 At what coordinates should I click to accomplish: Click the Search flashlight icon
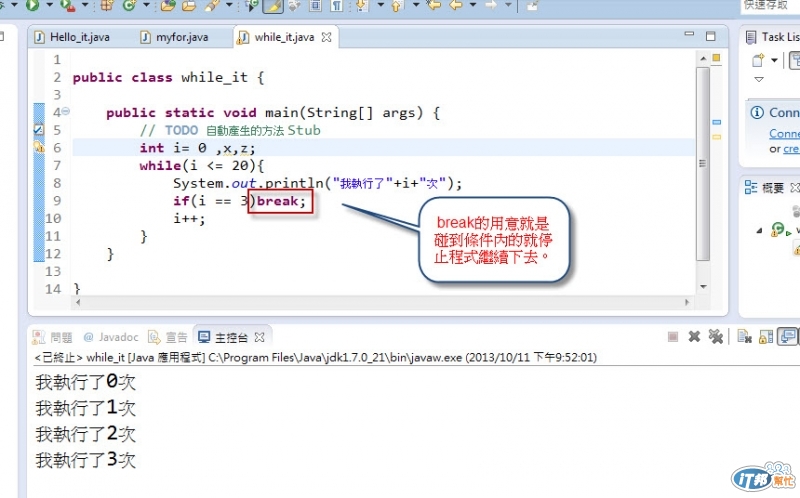pyautogui.click(x=212, y=5)
